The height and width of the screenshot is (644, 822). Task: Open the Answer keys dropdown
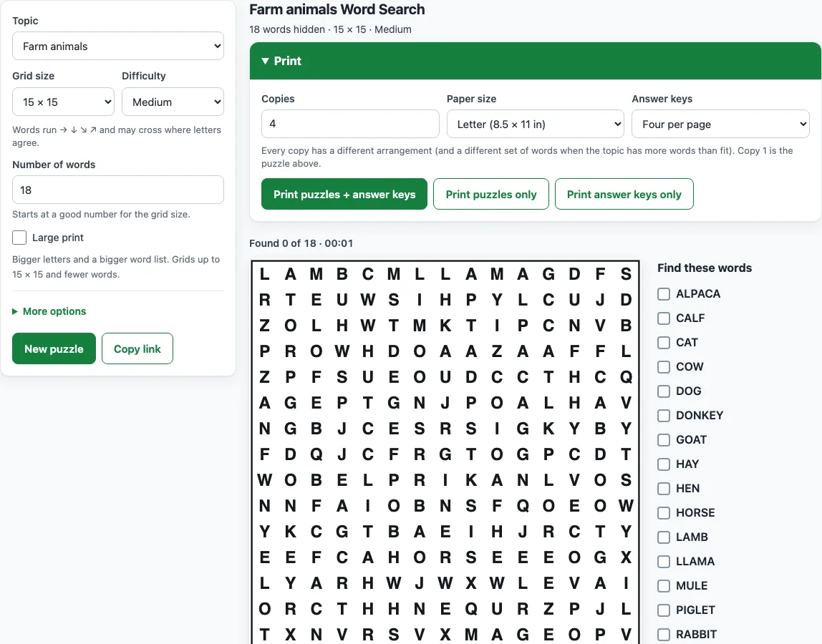(x=720, y=124)
